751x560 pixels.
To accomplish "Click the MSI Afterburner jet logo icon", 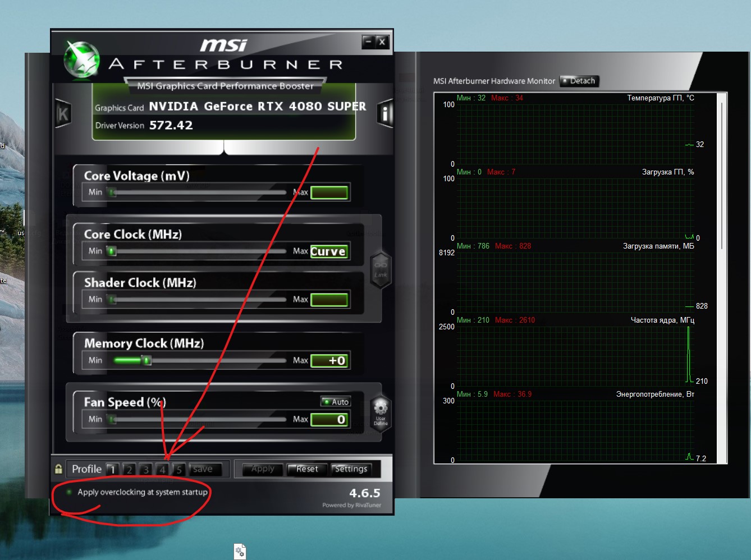I will [x=82, y=58].
